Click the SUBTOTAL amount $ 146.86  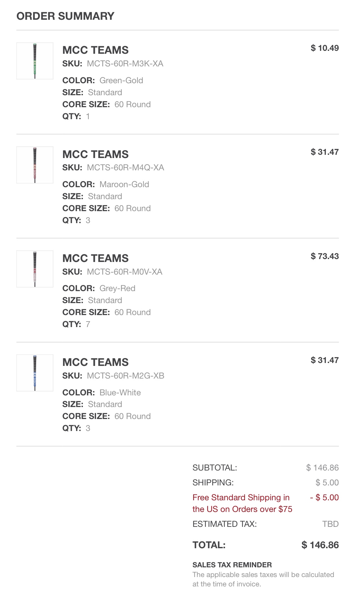click(322, 468)
